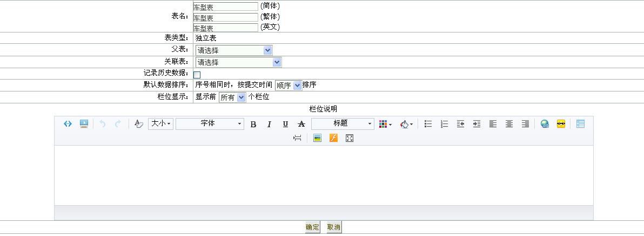The image size is (644, 236).
Task: Open the 标题 heading style menu
Action: coord(343,124)
